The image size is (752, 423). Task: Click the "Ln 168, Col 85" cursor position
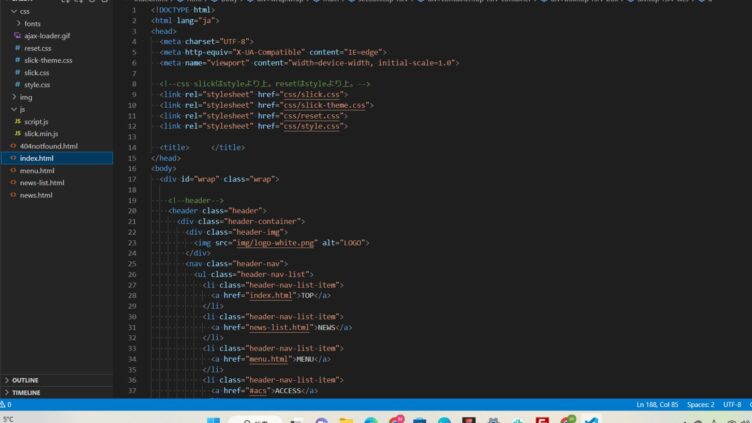pyautogui.click(x=657, y=405)
